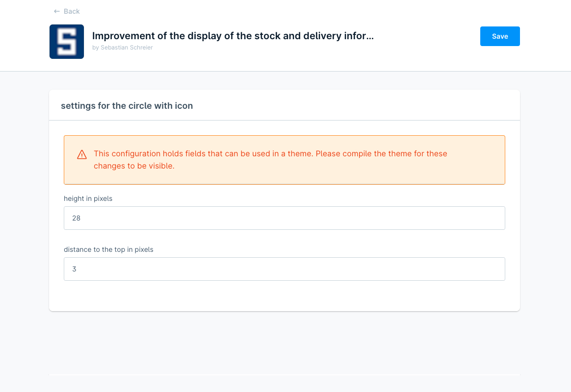Focus the height in pixels input field

285,218
